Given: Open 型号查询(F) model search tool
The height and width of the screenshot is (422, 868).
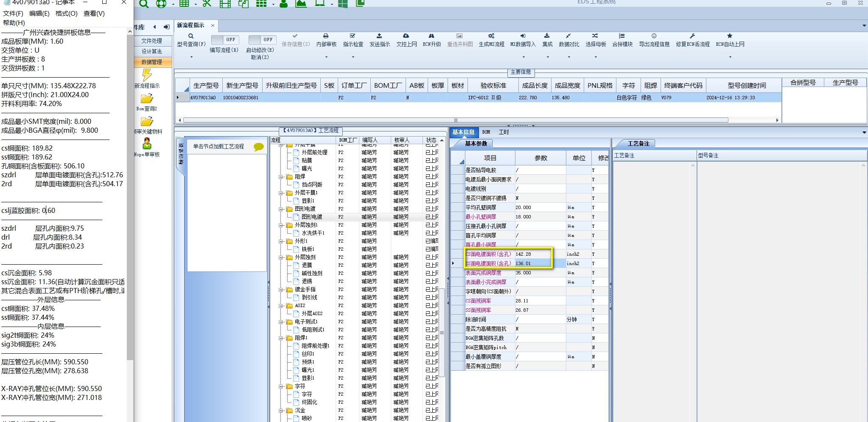Looking at the screenshot, I should click(191, 40).
